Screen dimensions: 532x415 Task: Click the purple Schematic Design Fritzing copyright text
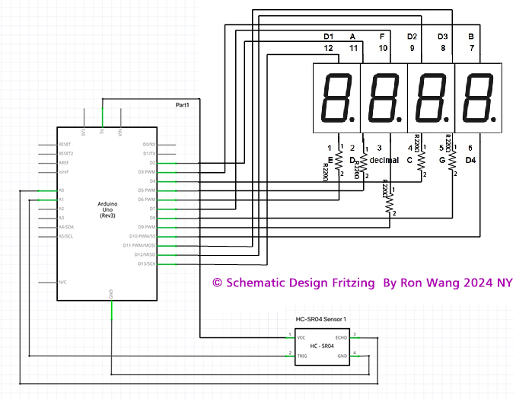pos(362,283)
